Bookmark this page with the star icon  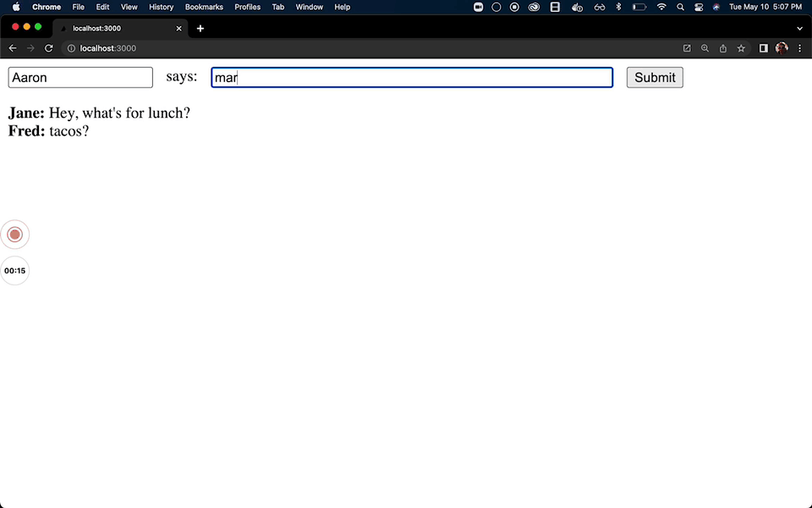741,48
